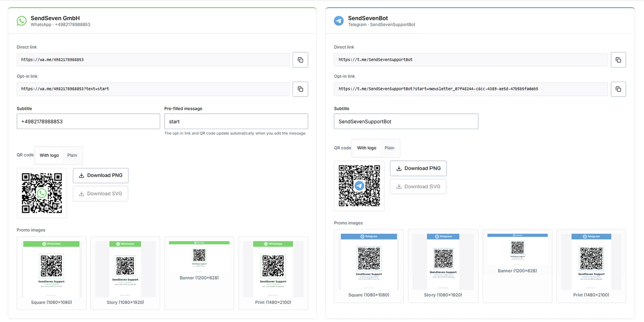Open Telegram Square (1080×1080) promo image
This screenshot has width=644, height=322.
coord(369,266)
